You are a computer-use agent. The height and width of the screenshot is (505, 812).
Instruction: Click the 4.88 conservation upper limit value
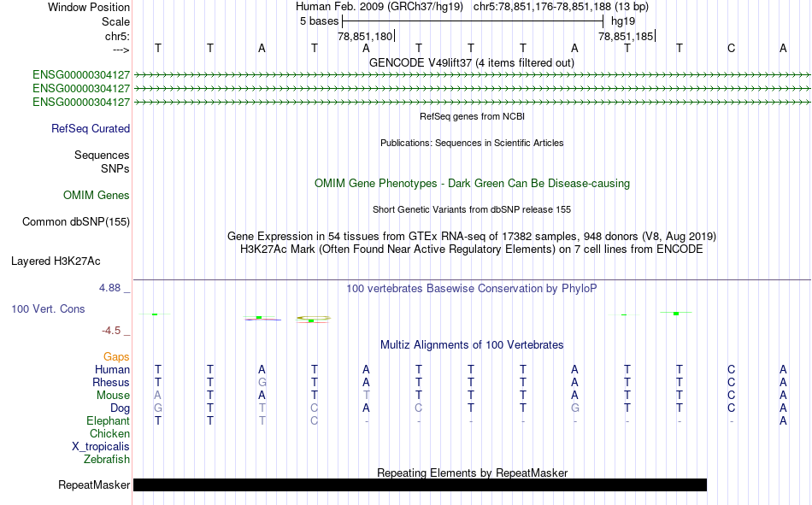109,288
